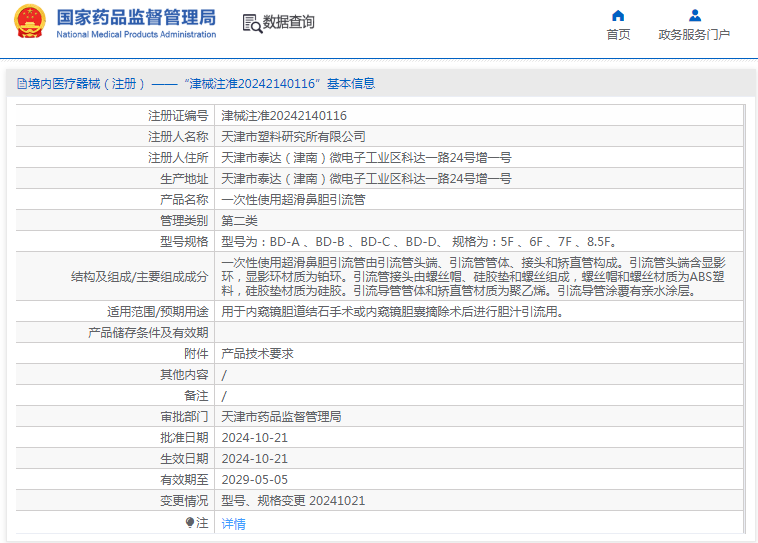The width and height of the screenshot is (758, 543).
Task: Click the document icon before 境内医疗器械
Action: tap(22, 84)
